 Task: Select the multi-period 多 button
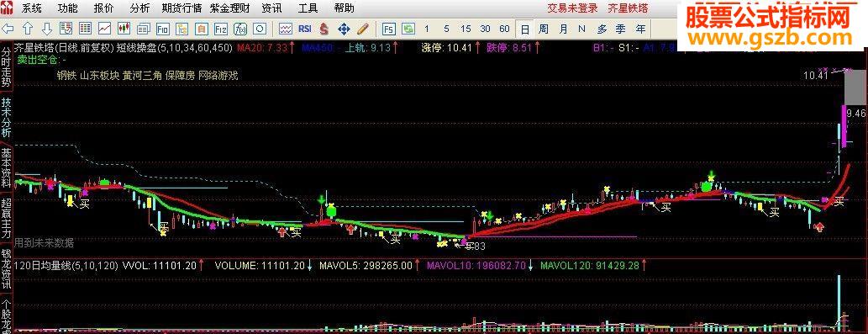click(x=602, y=29)
